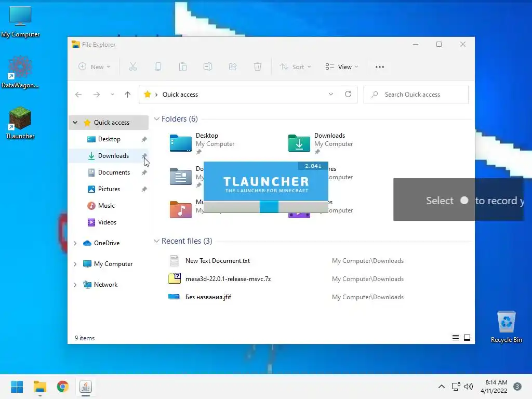The image size is (532, 399).
Task: Click the Share icon in toolbar
Action: click(233, 67)
